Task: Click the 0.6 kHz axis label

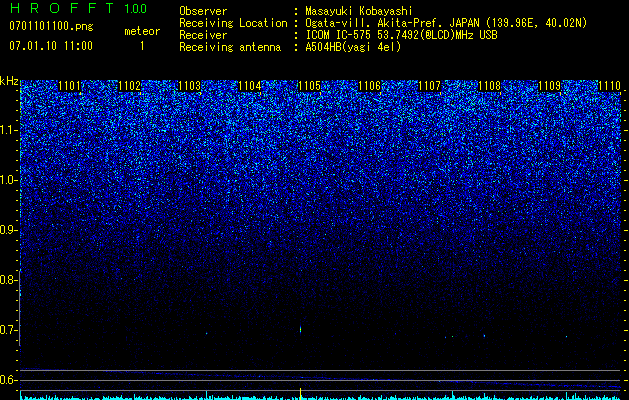Action: tap(8, 380)
